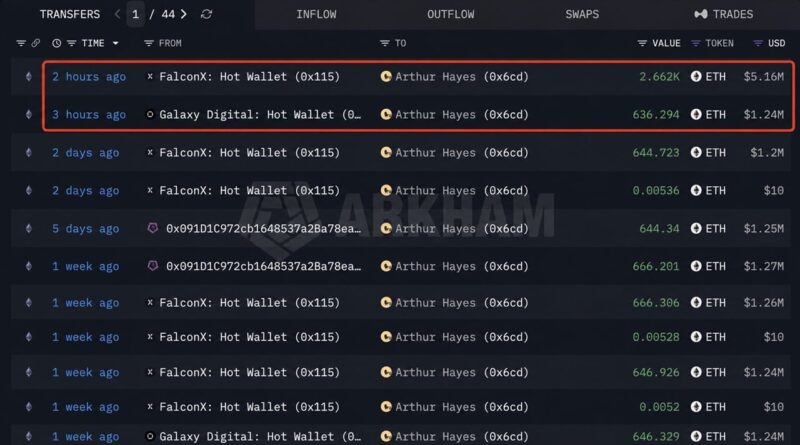Screen dimensions: 800x445
Task: Click the chain-link icon in the header
Action: coord(36,43)
